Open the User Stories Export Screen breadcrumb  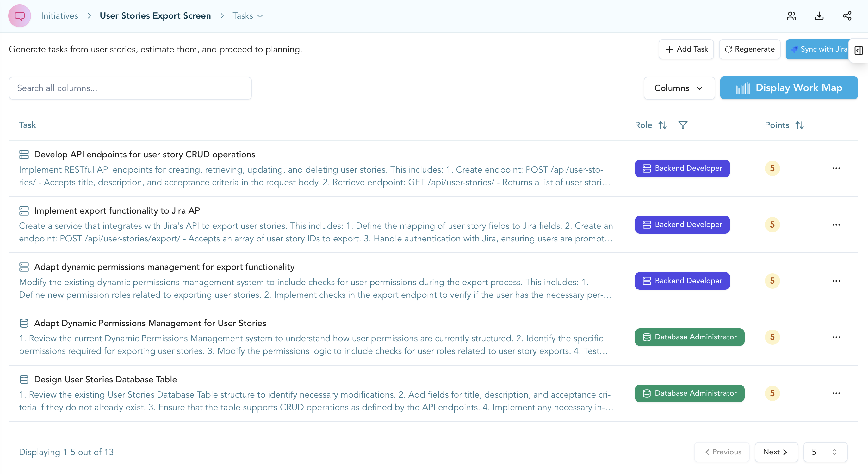(155, 16)
